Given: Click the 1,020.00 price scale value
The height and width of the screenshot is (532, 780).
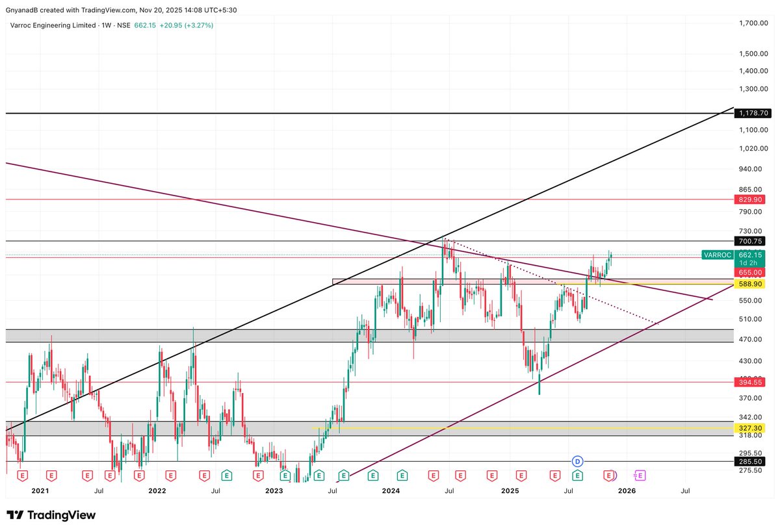Looking at the screenshot, I should click(x=754, y=148).
